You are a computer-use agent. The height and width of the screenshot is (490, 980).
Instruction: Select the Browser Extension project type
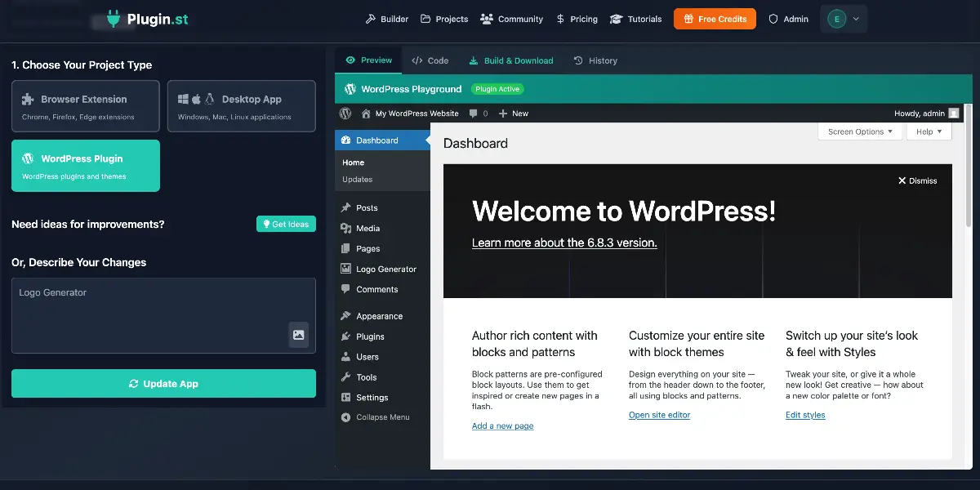click(85, 106)
